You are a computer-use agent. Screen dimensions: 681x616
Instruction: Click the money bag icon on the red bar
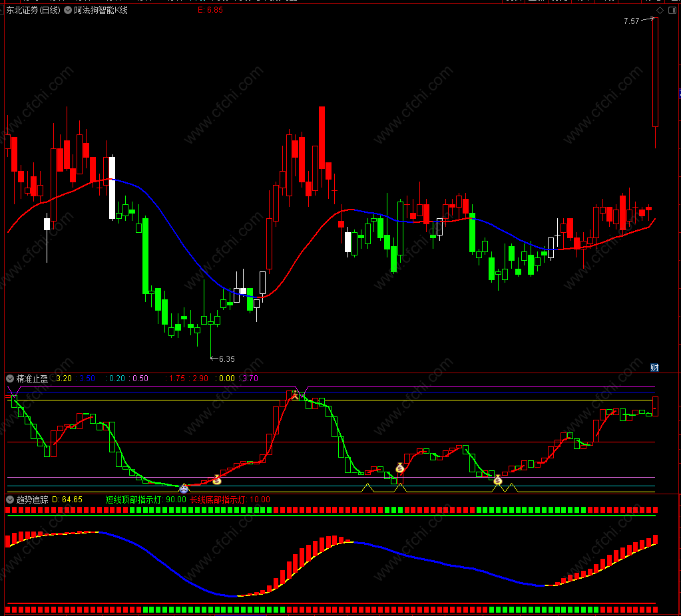[400, 468]
